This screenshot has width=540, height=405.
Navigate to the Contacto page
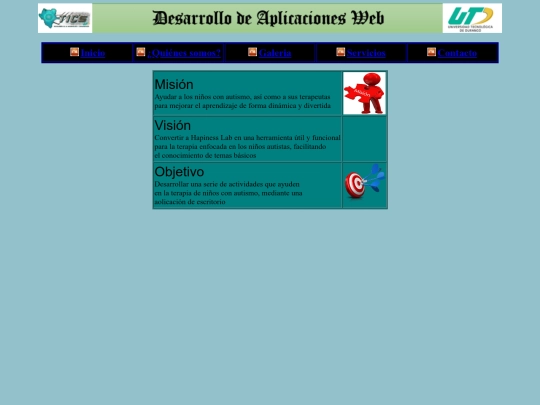pos(457,53)
